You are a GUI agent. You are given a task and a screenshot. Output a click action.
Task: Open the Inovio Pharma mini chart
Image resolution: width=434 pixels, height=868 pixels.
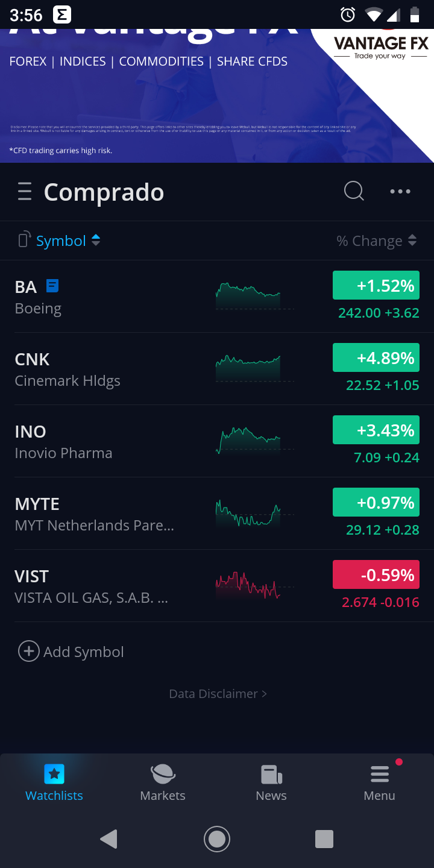coord(248,441)
